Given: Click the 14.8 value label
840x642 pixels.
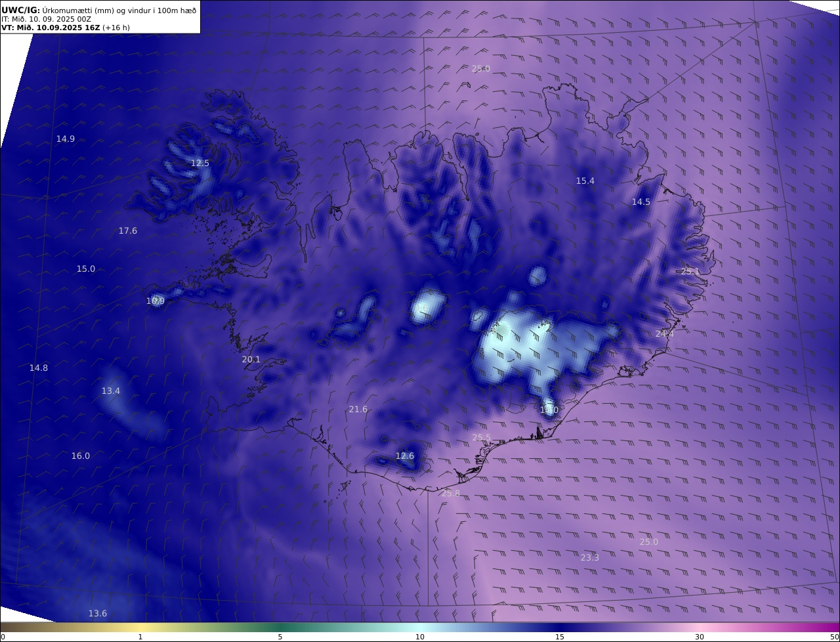Looking at the screenshot, I should point(38,368).
